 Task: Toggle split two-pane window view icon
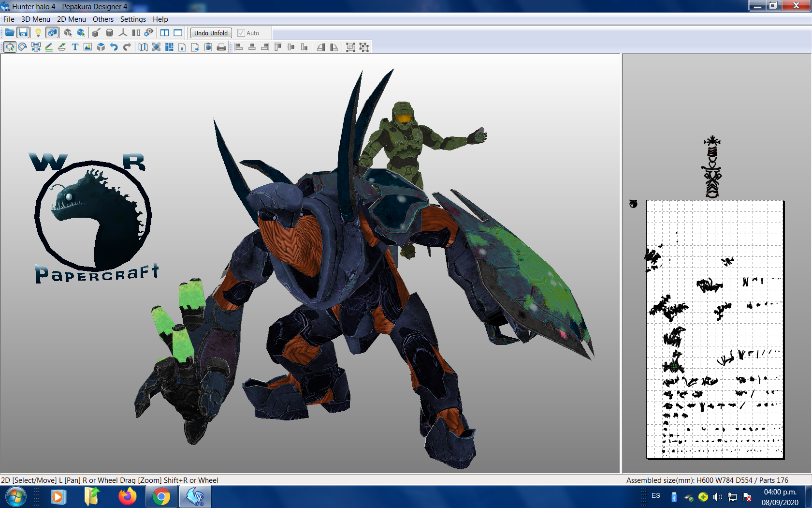(x=164, y=32)
